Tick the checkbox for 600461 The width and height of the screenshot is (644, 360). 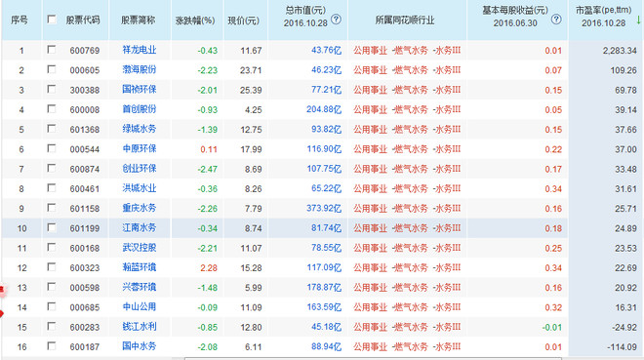click(x=52, y=188)
